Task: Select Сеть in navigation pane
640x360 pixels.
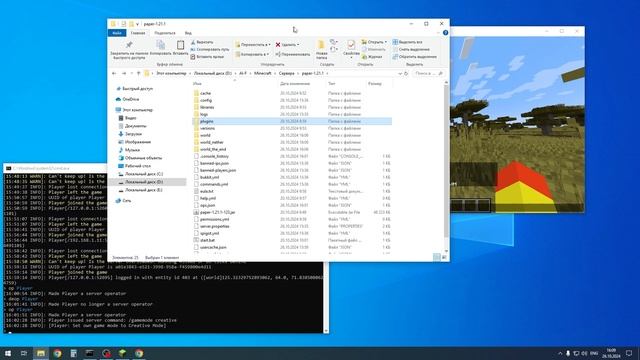Action: (127, 200)
